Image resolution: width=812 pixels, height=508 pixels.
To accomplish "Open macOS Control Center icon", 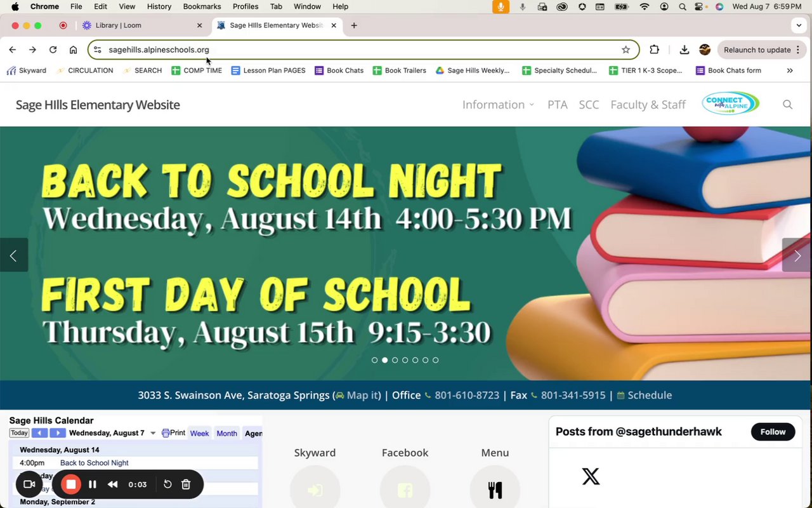I will [700, 6].
